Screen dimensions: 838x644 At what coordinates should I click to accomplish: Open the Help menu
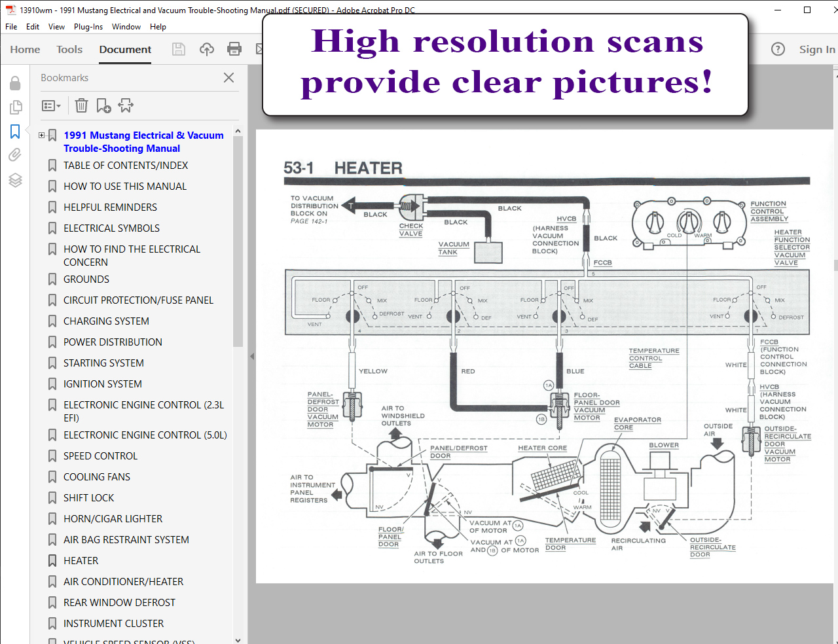tap(158, 27)
